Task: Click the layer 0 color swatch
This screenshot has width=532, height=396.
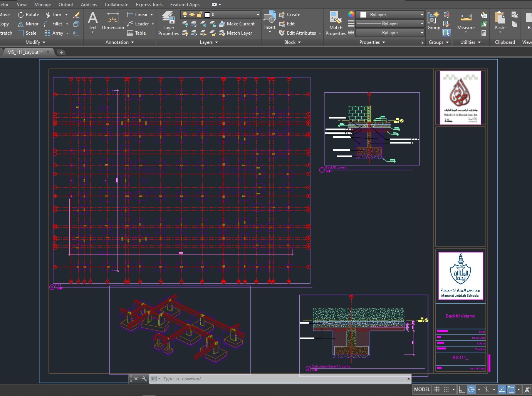Action: coord(207,15)
